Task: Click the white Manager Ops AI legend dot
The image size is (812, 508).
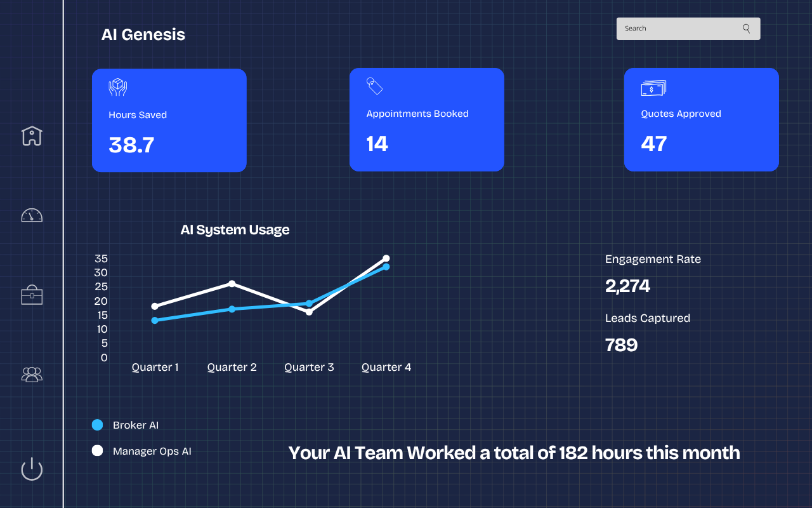Action: (x=97, y=451)
